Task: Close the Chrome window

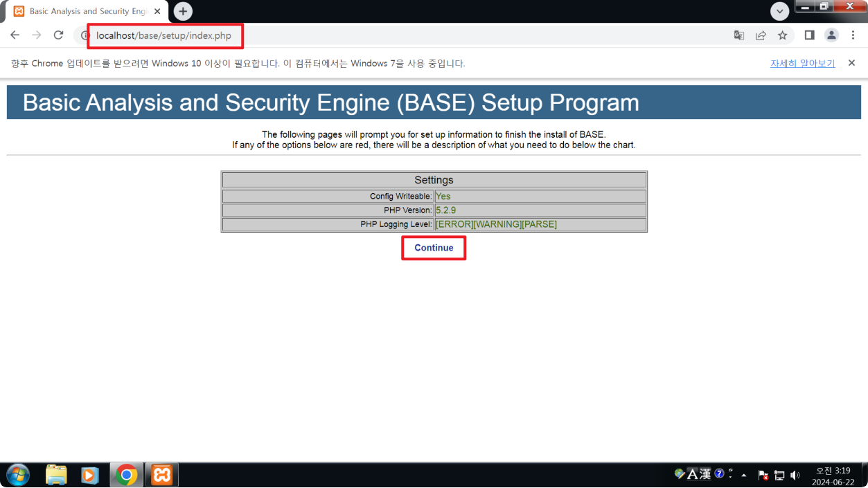Action: click(850, 6)
